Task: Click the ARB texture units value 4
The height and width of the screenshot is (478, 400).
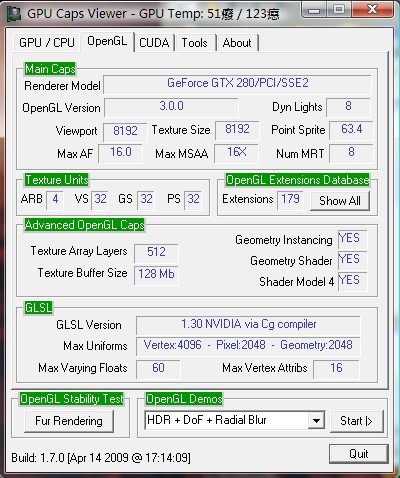Action: [55, 200]
